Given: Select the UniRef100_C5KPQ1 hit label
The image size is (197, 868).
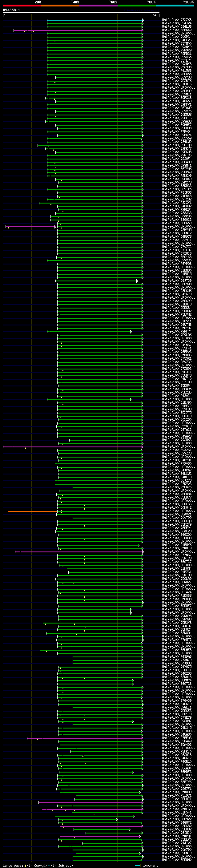Looking at the screenshot, I should coord(177,836).
